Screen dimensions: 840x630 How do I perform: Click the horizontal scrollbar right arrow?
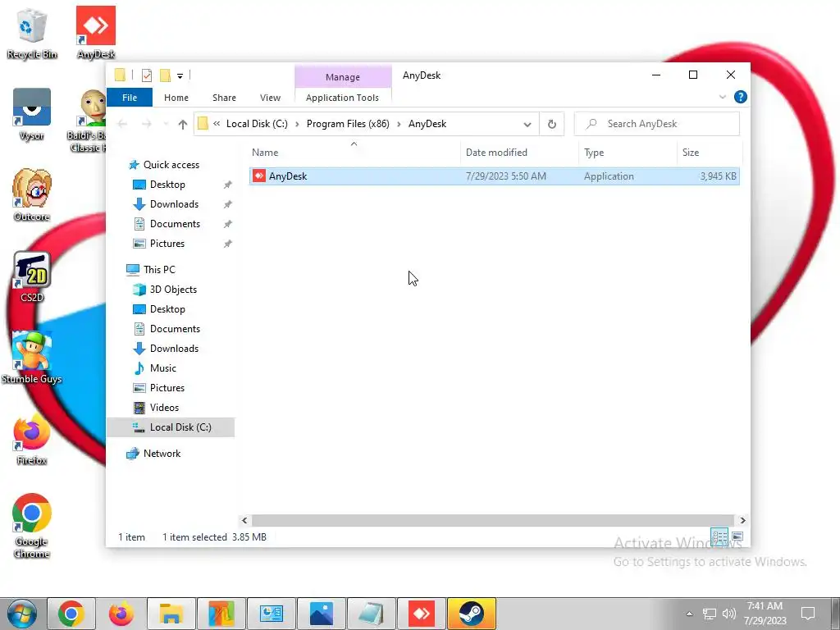point(742,520)
